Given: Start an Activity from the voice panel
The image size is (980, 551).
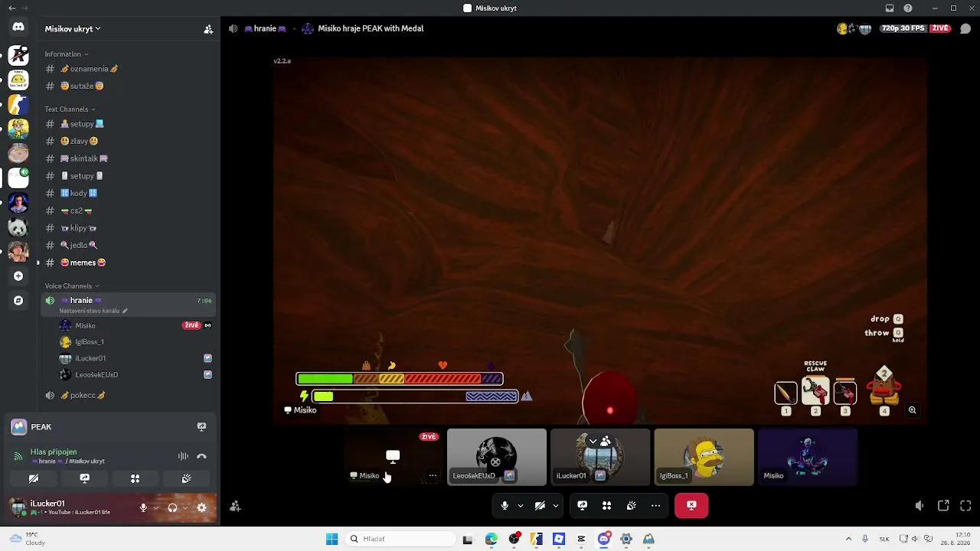Looking at the screenshot, I should tap(135, 478).
